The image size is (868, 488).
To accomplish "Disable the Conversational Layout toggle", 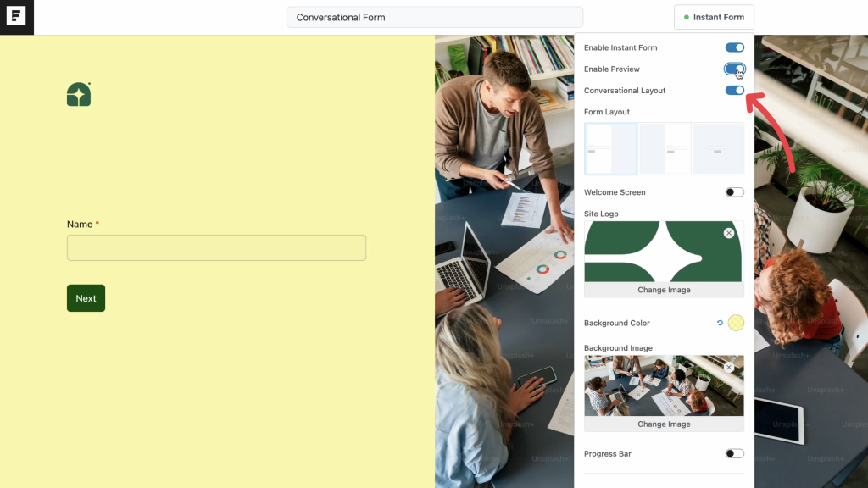I will tap(734, 90).
